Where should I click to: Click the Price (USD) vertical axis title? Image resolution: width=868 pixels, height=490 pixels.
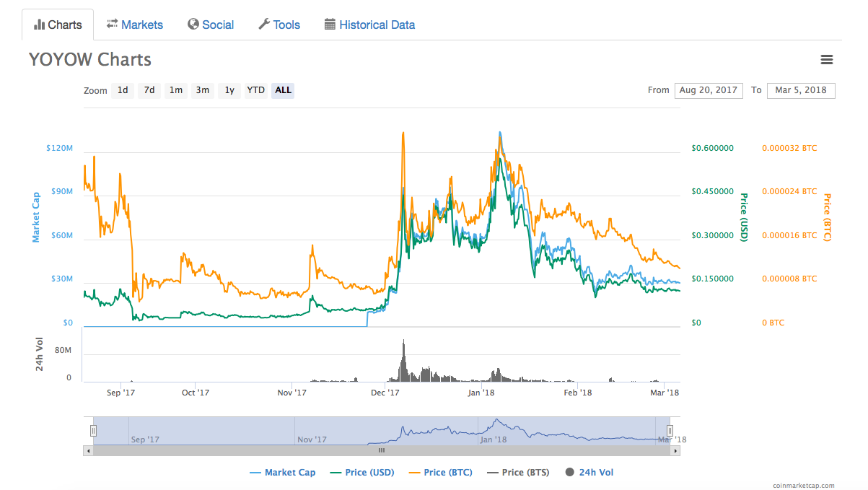click(x=744, y=216)
